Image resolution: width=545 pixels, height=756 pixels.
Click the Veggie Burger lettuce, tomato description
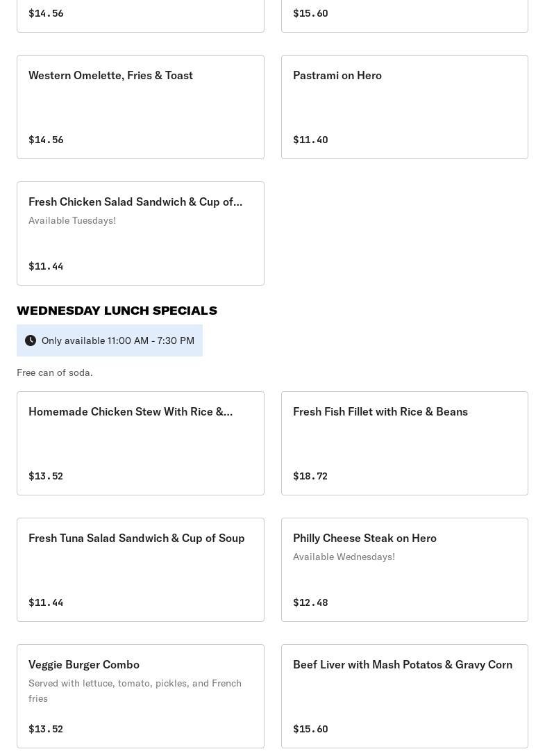(x=135, y=691)
